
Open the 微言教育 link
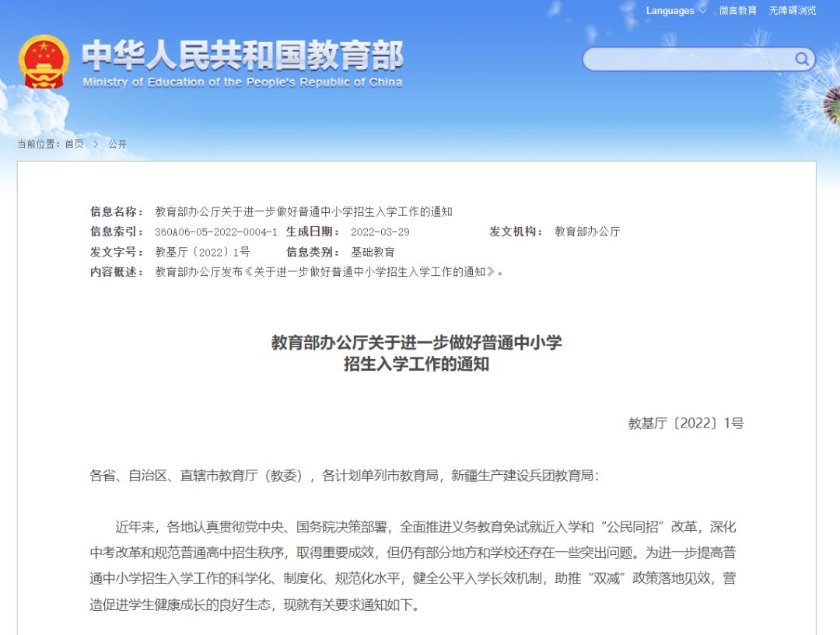click(737, 11)
